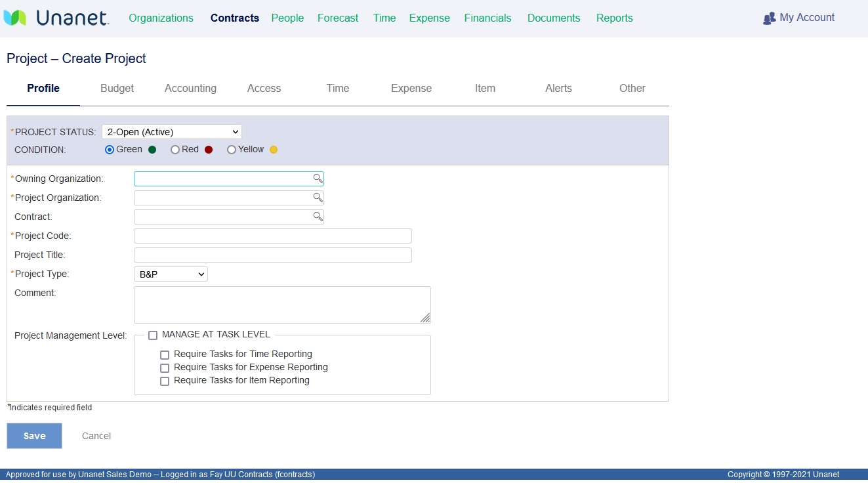The width and height of the screenshot is (868, 489).
Task: Click inside the Project Code field
Action: pos(272,236)
